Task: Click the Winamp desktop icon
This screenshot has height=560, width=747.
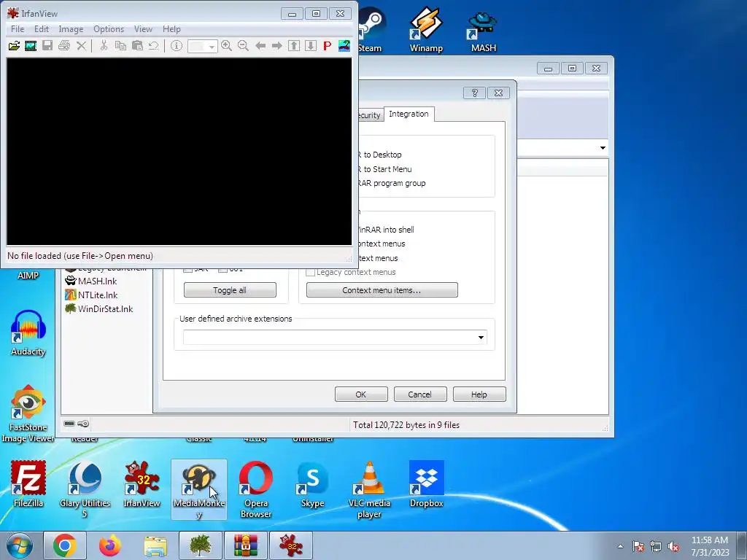Action: tap(426, 29)
